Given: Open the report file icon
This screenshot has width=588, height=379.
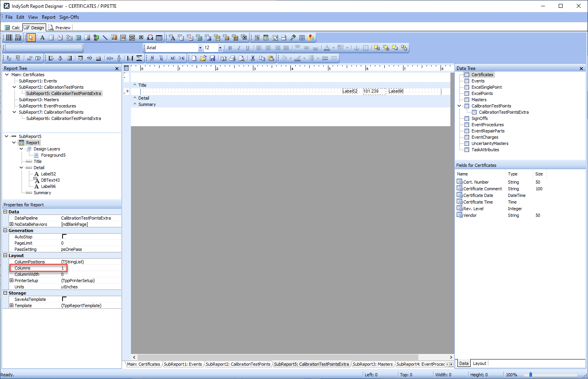Looking at the screenshot, I should (203, 58).
